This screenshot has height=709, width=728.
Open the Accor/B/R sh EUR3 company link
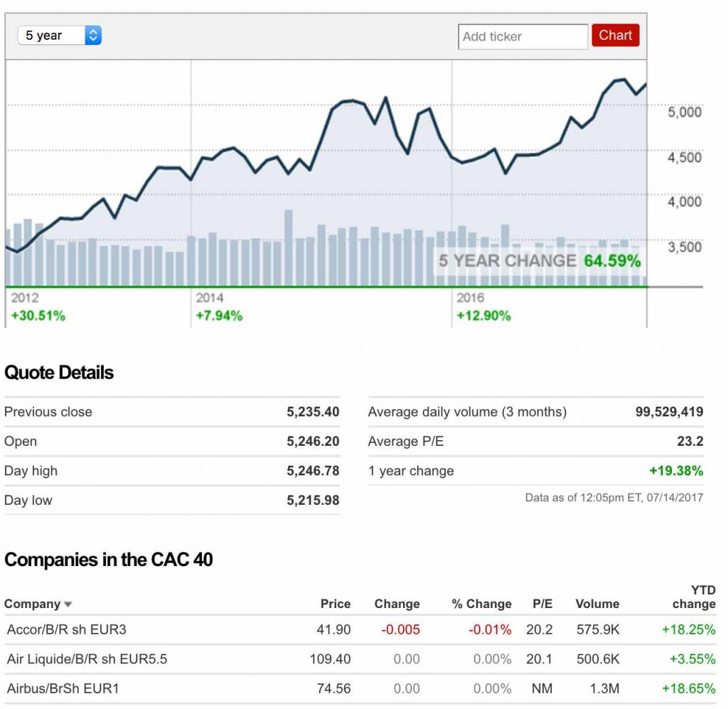66,629
